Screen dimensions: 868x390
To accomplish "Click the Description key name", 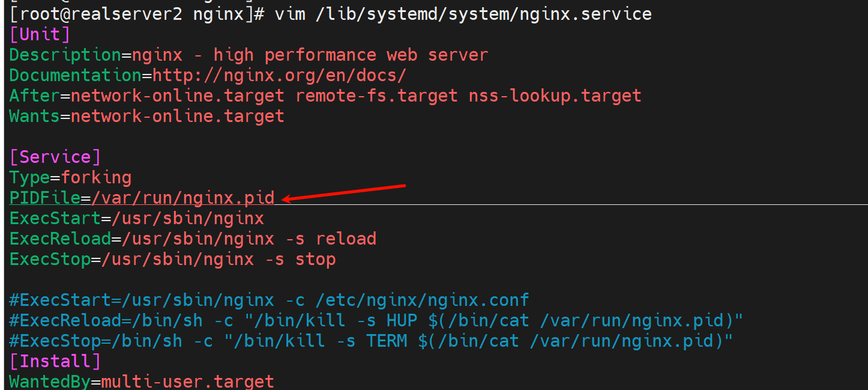I will pyautogui.click(x=65, y=55).
